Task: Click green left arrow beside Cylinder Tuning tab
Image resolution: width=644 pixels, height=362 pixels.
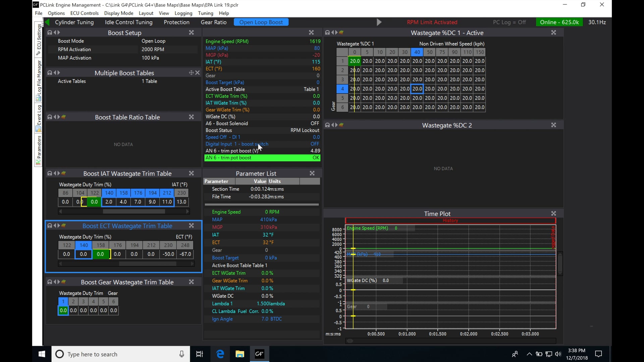Action: 47,22
